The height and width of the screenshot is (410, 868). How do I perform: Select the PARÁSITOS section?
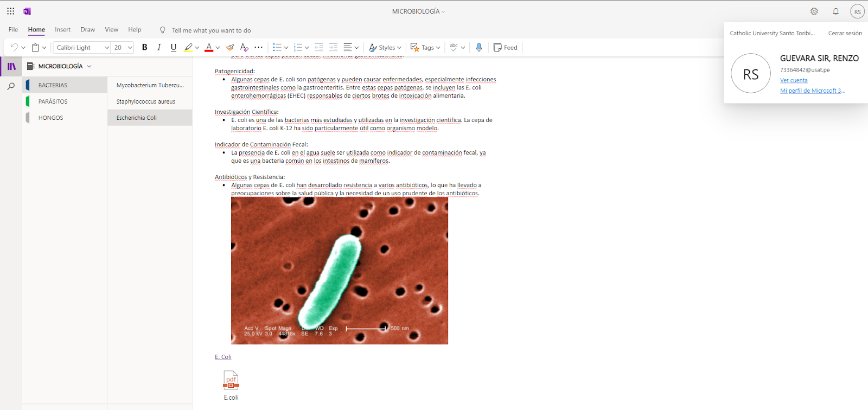[65, 101]
